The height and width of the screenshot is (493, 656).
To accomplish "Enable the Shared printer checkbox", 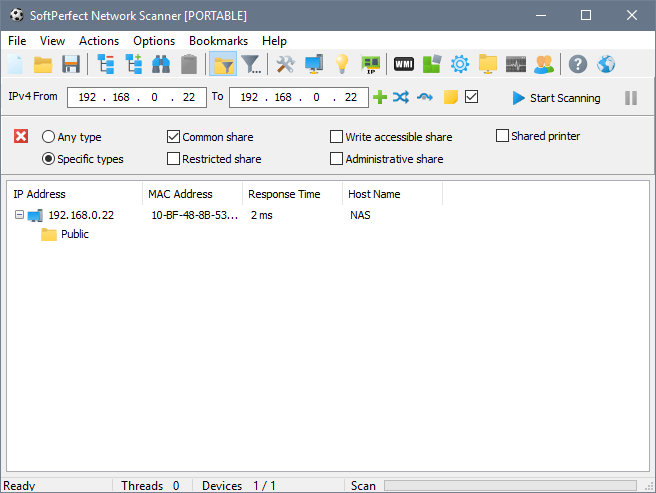I will coord(502,136).
